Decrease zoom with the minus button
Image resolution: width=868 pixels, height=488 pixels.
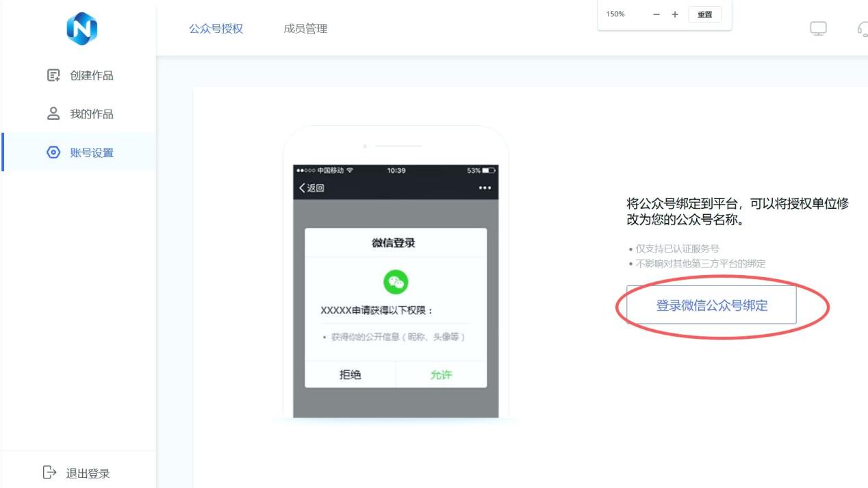tap(656, 14)
